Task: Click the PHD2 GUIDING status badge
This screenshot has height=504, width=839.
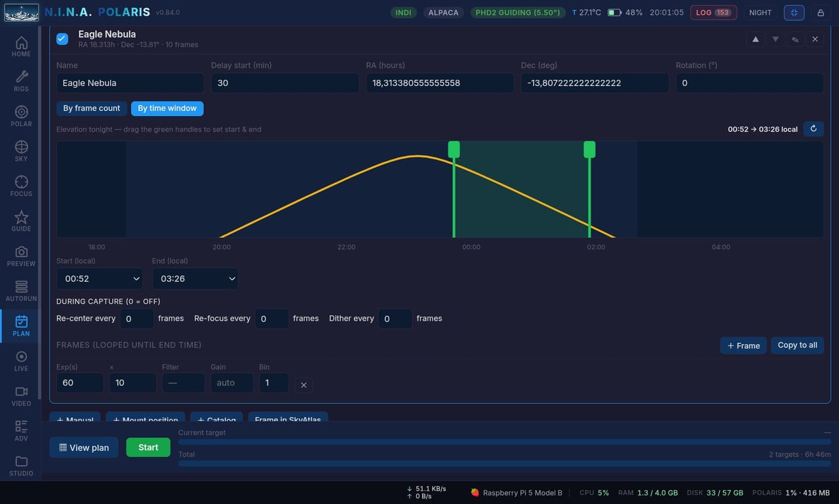Action: tap(518, 12)
